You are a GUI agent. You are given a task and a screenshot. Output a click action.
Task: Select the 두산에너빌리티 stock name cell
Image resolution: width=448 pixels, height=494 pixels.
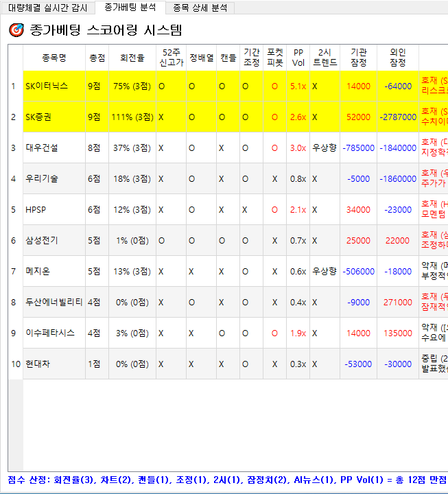pyautogui.click(x=54, y=302)
